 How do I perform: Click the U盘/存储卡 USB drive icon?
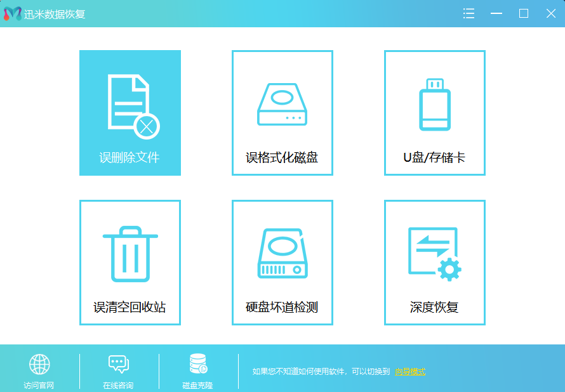coord(434,105)
